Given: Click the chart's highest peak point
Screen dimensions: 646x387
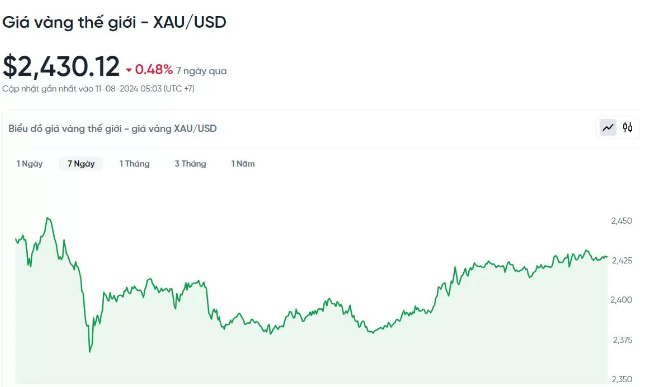Looking at the screenshot, I should click(48, 218).
